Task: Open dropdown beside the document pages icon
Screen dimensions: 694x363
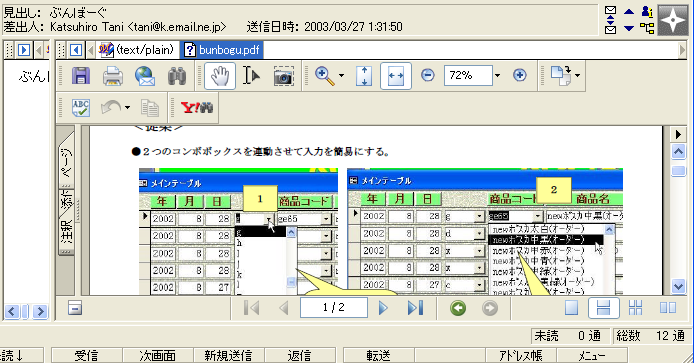Action: [578, 76]
